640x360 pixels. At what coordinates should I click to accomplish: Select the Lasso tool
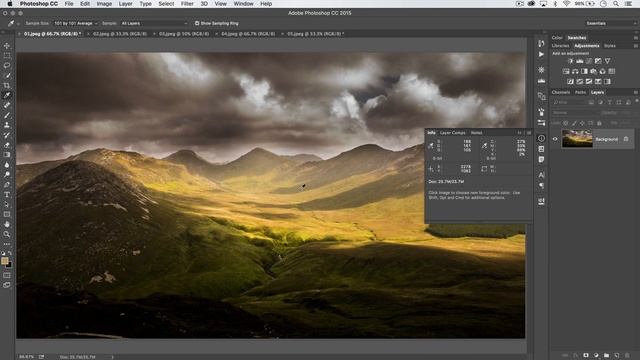pos(7,65)
